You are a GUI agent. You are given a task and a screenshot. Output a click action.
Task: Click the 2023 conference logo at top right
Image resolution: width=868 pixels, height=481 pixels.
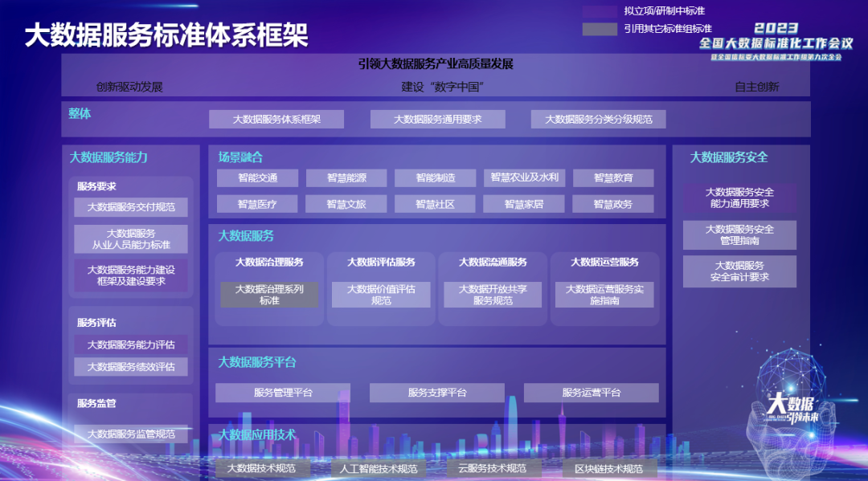tap(776, 38)
